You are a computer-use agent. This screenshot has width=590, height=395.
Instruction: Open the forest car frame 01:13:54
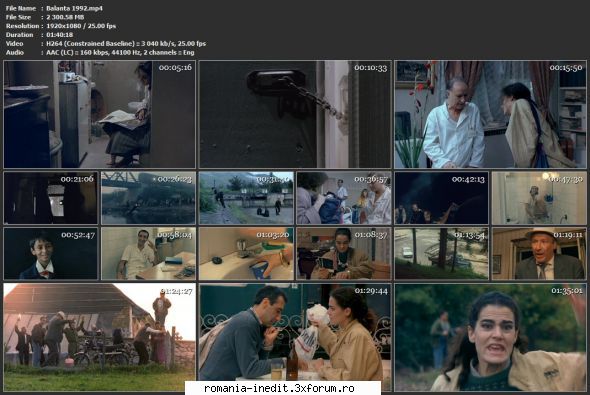tap(441, 254)
